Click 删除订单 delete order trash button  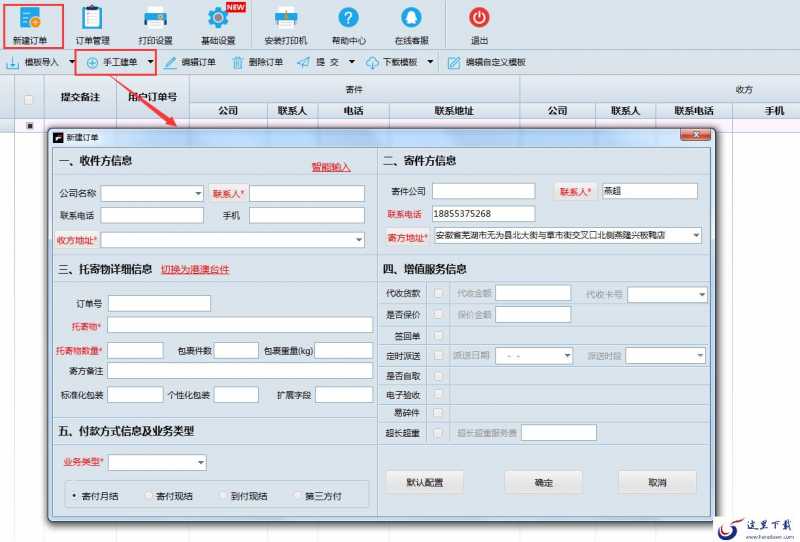[258, 62]
